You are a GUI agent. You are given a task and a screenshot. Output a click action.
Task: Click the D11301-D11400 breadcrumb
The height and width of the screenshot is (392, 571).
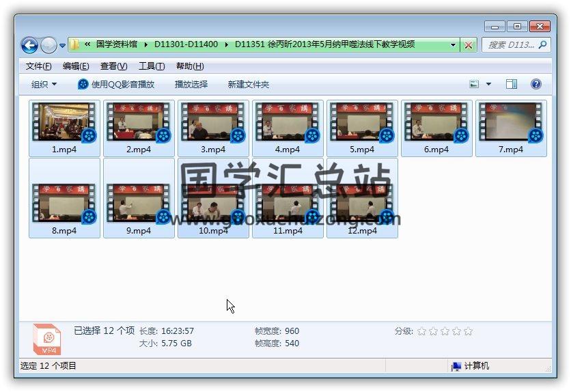tap(186, 44)
